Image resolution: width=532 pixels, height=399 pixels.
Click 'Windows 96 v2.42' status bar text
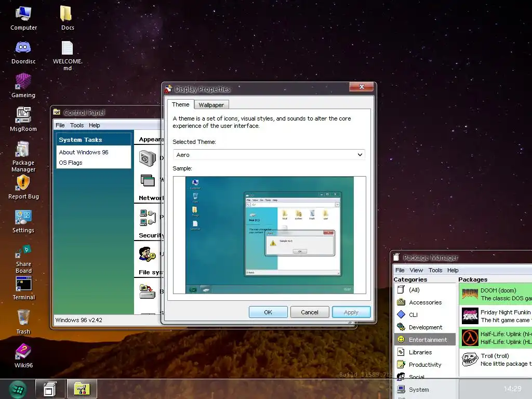[x=79, y=320]
